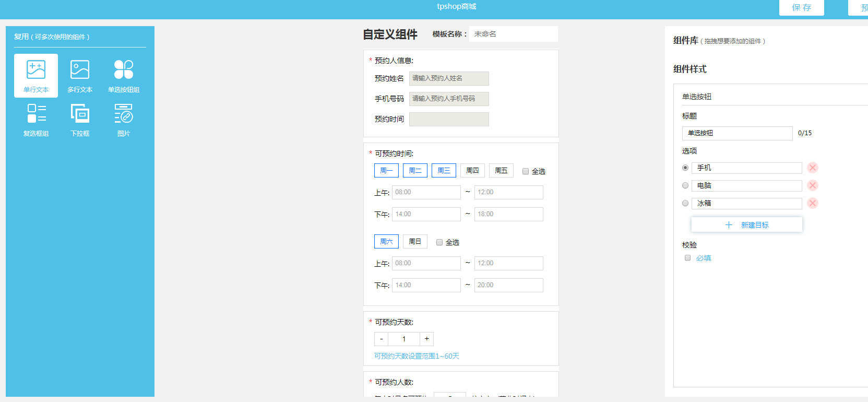Screen dimensions: 868x402
Task: Select the 图片 component icon
Action: (124, 114)
